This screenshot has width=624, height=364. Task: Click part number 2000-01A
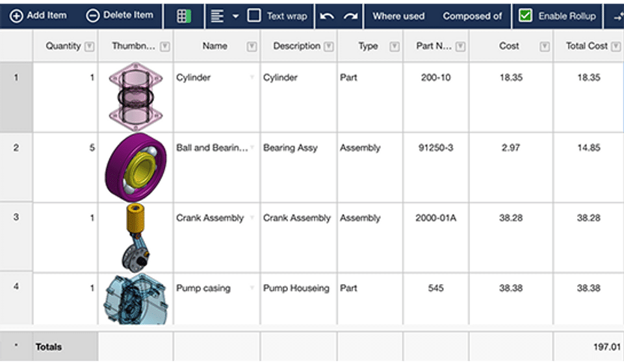coord(435,218)
